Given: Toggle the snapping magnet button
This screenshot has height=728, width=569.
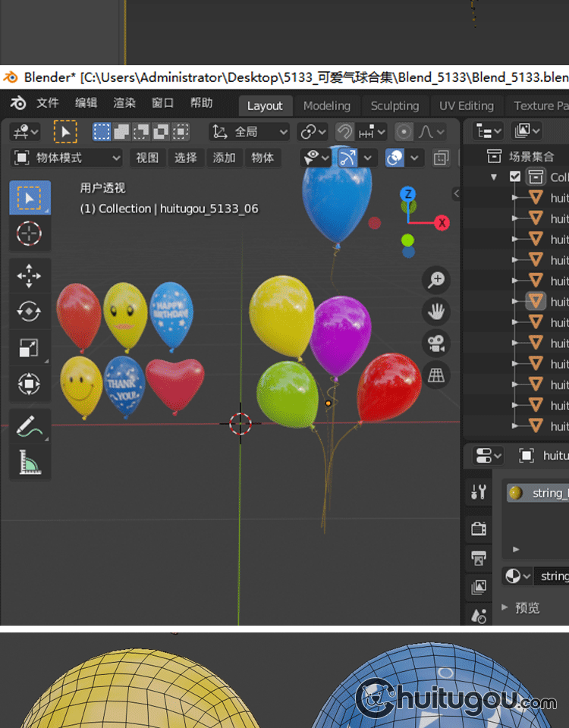Looking at the screenshot, I should point(344,132).
